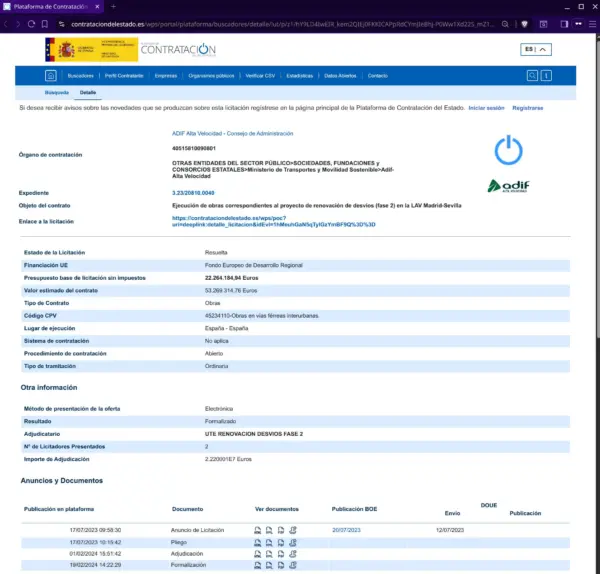The image size is (600, 574).
Task: Open Verificar CSV in navigation bar
Action: click(260, 76)
